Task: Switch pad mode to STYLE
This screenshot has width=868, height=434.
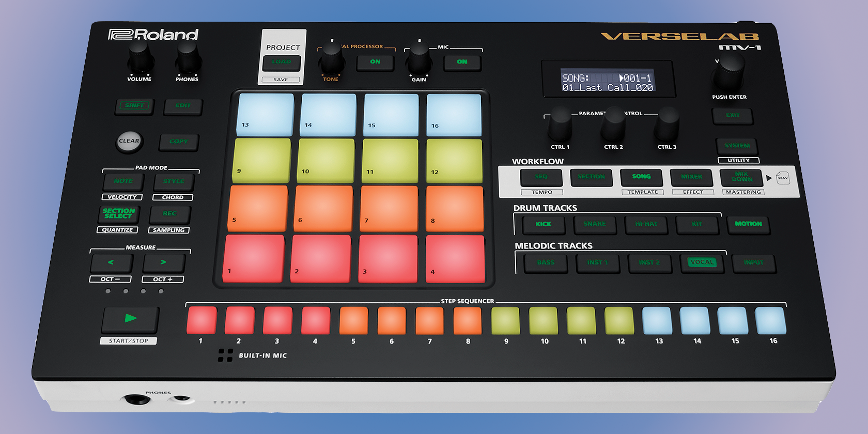Action: pyautogui.click(x=174, y=181)
